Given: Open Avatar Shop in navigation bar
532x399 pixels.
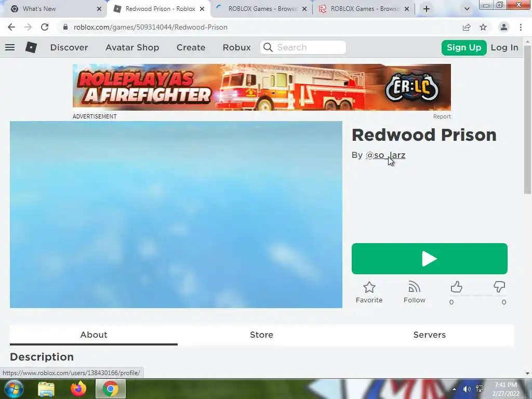Looking at the screenshot, I should [x=132, y=47].
